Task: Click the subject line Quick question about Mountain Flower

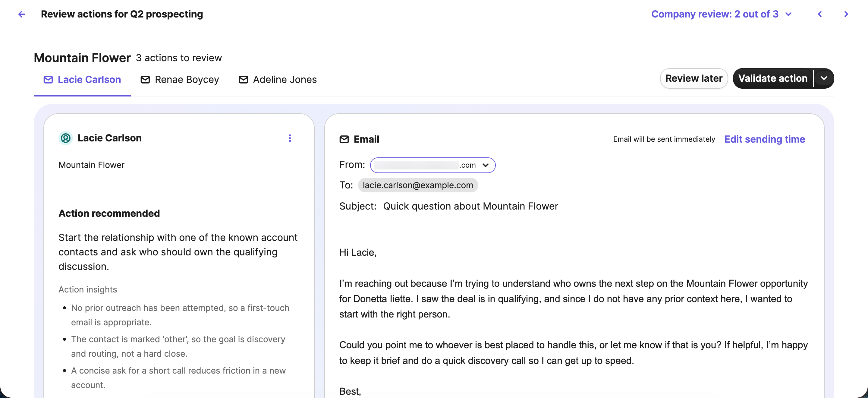Action: pyautogui.click(x=470, y=206)
